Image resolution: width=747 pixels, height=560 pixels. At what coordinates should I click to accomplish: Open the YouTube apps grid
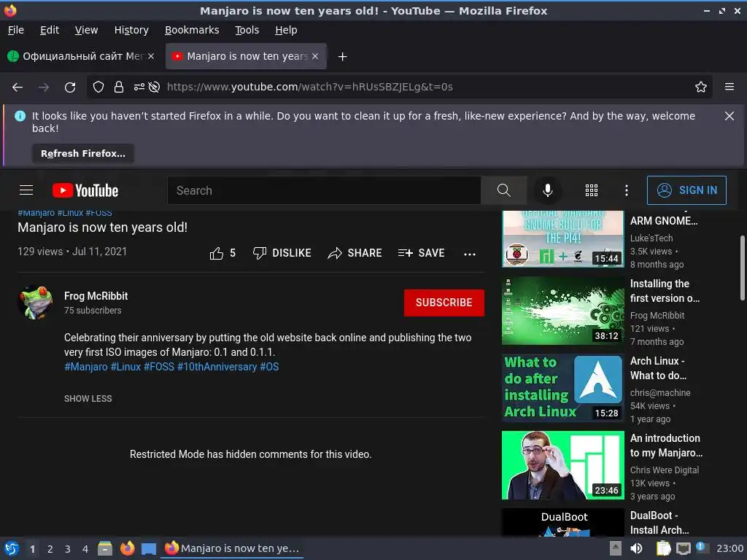point(591,190)
